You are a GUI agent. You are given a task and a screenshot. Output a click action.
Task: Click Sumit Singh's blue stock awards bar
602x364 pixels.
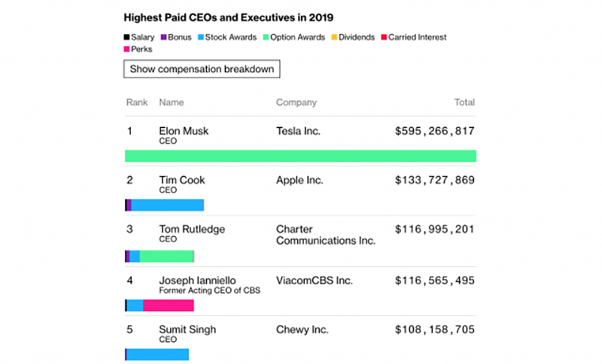(x=157, y=354)
